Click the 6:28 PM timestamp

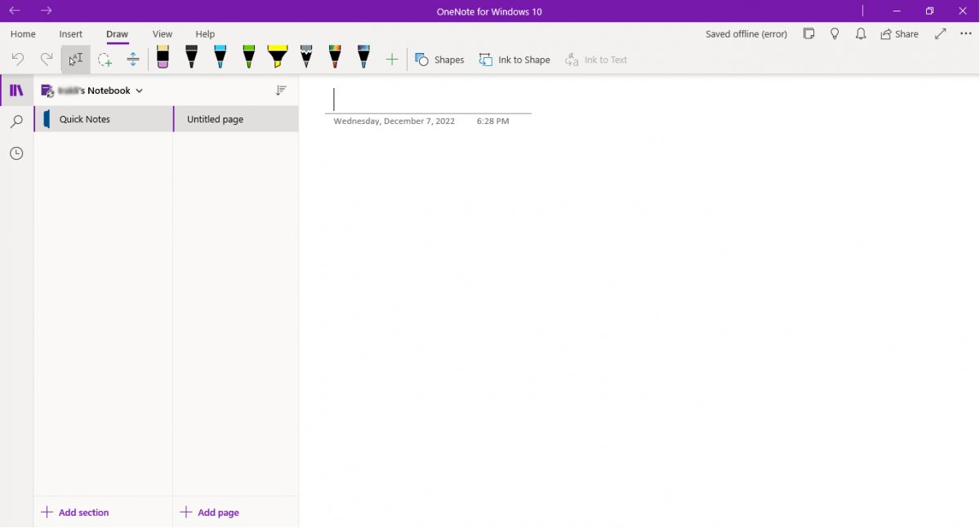[x=493, y=121]
